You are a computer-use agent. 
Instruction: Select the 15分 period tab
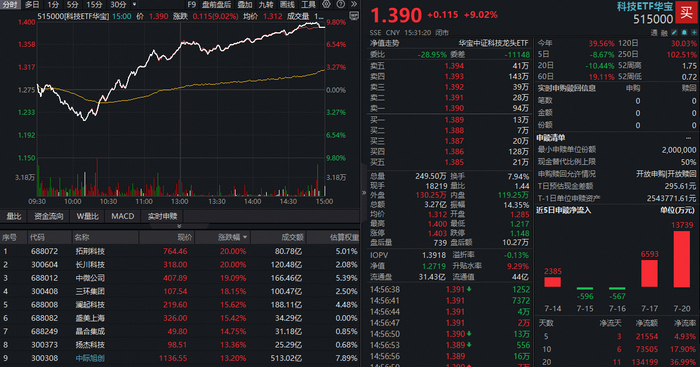click(94, 4)
